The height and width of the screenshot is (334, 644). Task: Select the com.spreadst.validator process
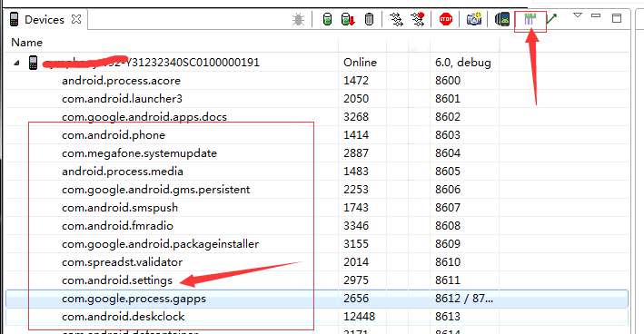click(122, 261)
